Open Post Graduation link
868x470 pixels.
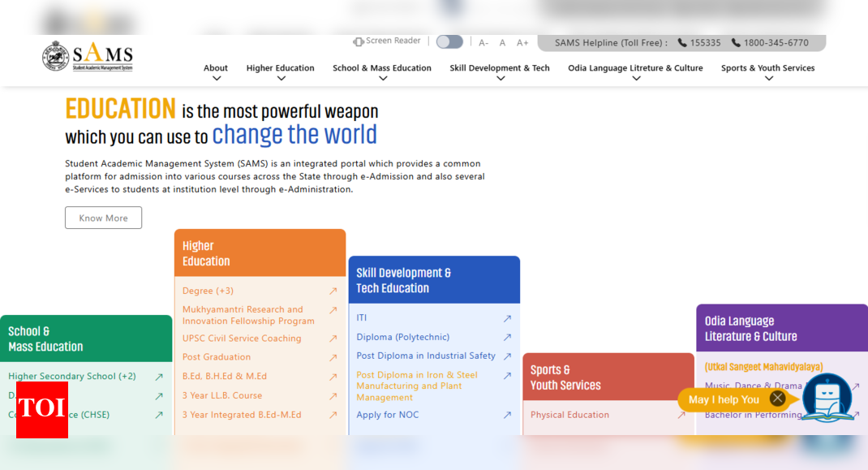click(x=217, y=357)
